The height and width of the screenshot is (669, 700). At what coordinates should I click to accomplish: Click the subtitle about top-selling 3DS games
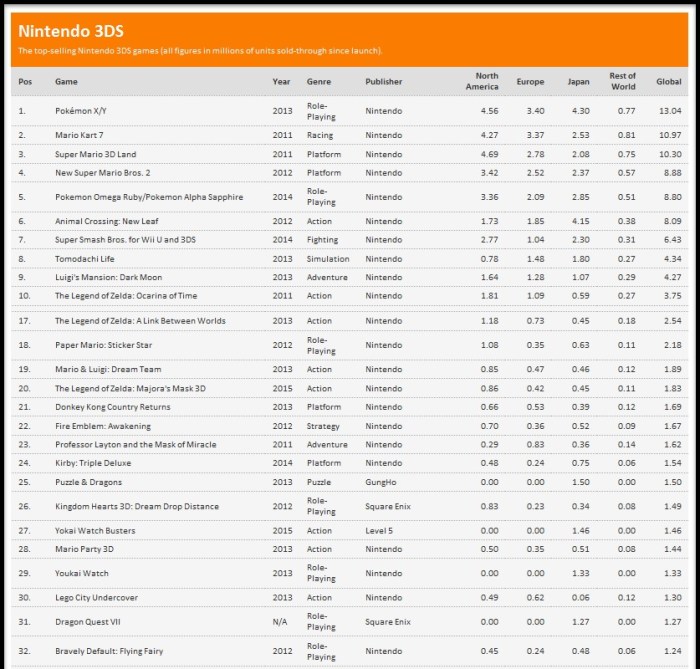point(200,51)
